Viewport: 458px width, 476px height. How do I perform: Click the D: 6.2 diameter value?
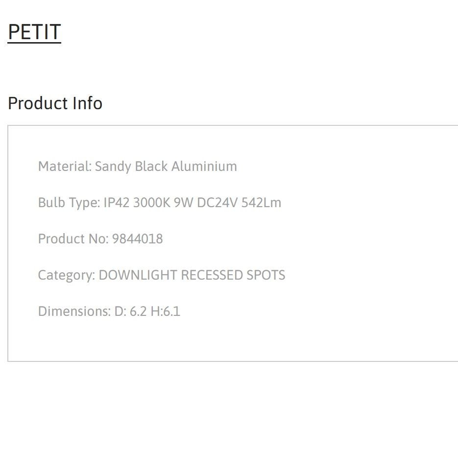131,311
